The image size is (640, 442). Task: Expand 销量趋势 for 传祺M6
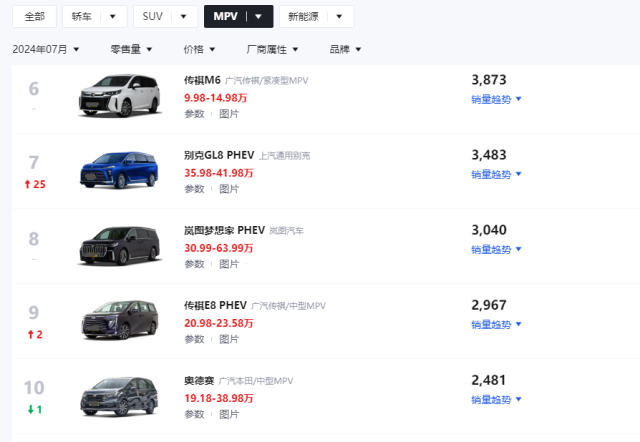point(496,98)
